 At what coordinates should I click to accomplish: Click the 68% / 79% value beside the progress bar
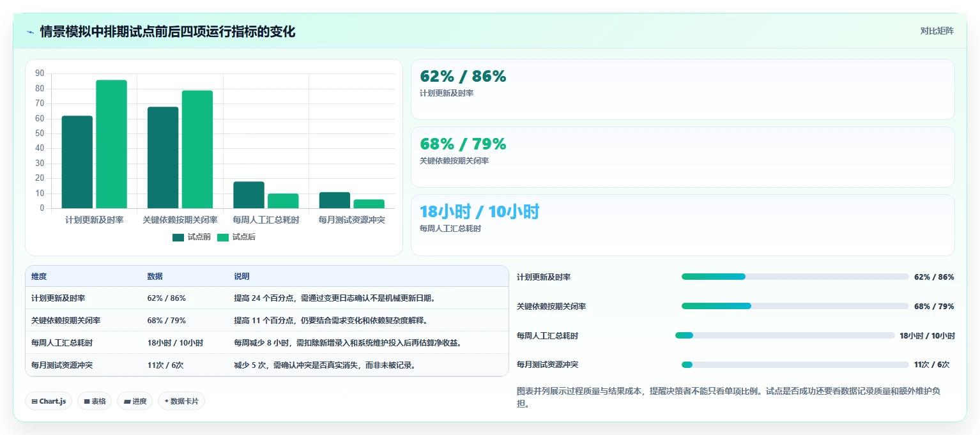coord(934,307)
